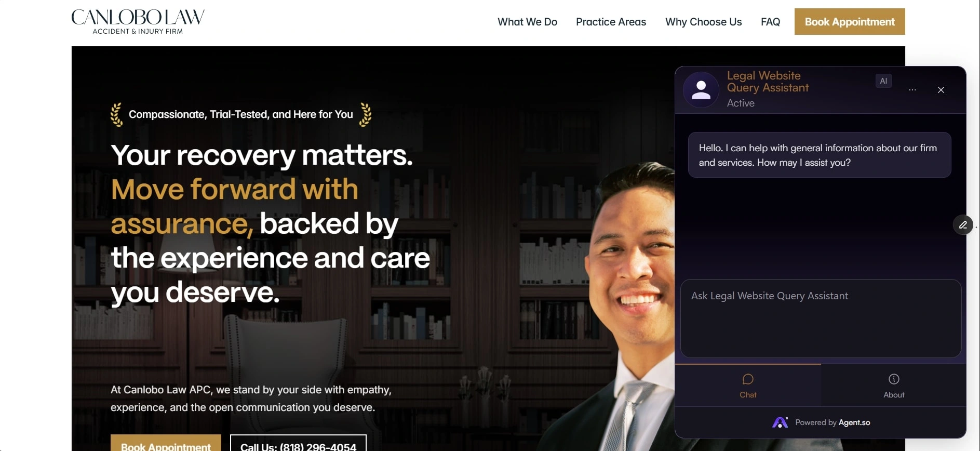The height and width of the screenshot is (451, 980).
Task: Click the left gold laurel icon
Action: click(116, 114)
